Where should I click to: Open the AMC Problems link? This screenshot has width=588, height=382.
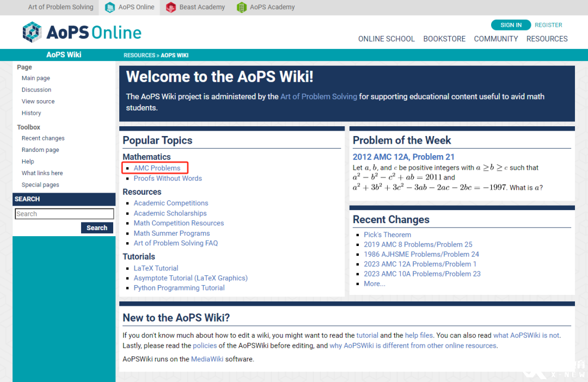point(157,168)
